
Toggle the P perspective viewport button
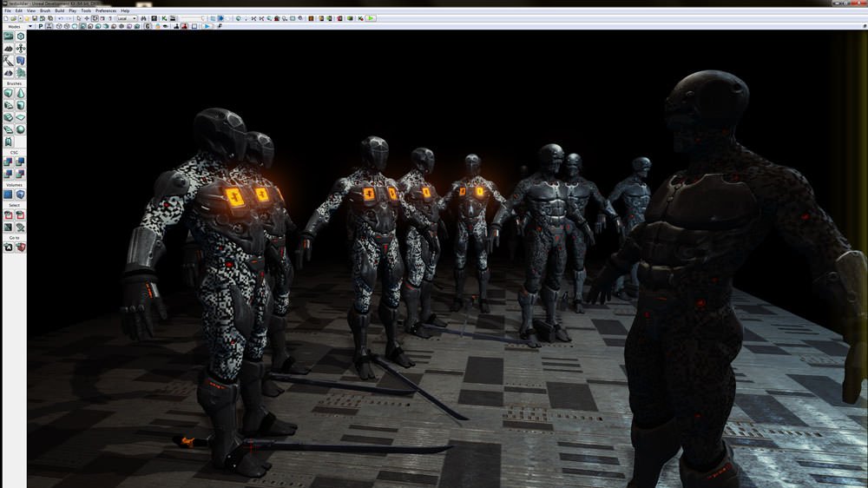coord(39,27)
